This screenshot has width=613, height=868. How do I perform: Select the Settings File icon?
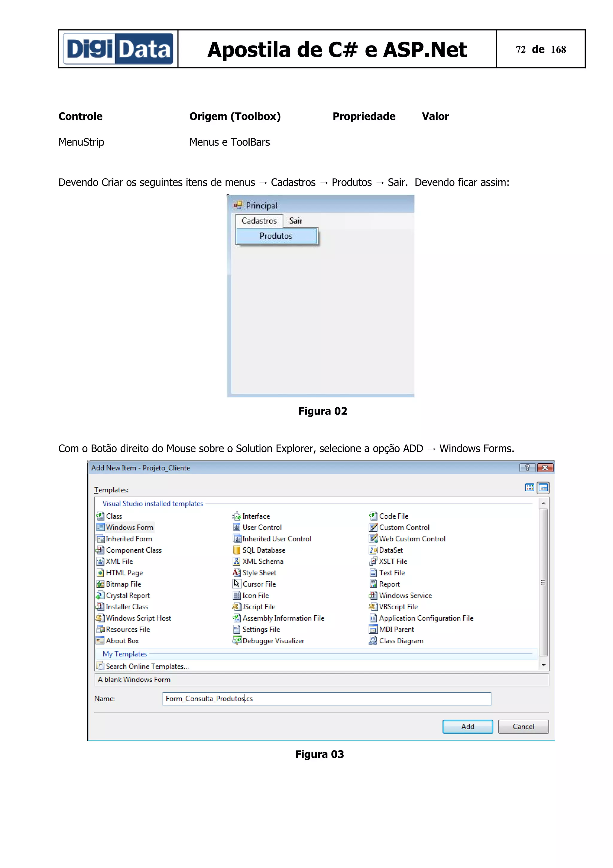click(236, 629)
